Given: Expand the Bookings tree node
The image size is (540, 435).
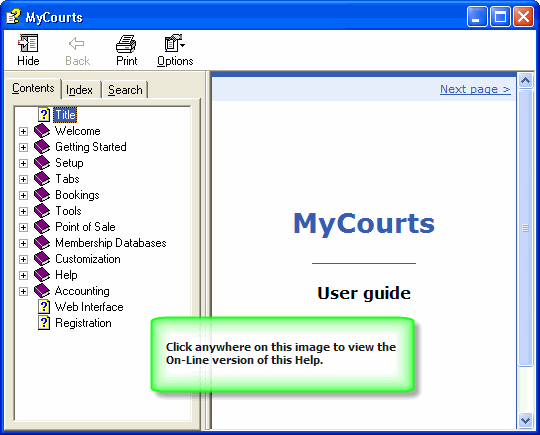Looking at the screenshot, I should tap(23, 195).
